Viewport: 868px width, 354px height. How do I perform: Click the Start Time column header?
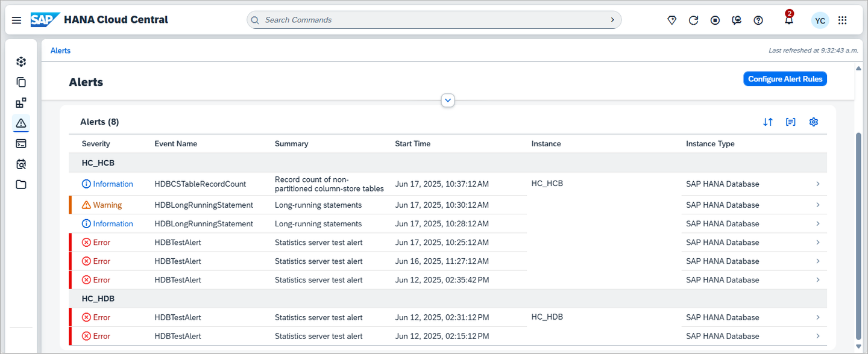[413, 144]
